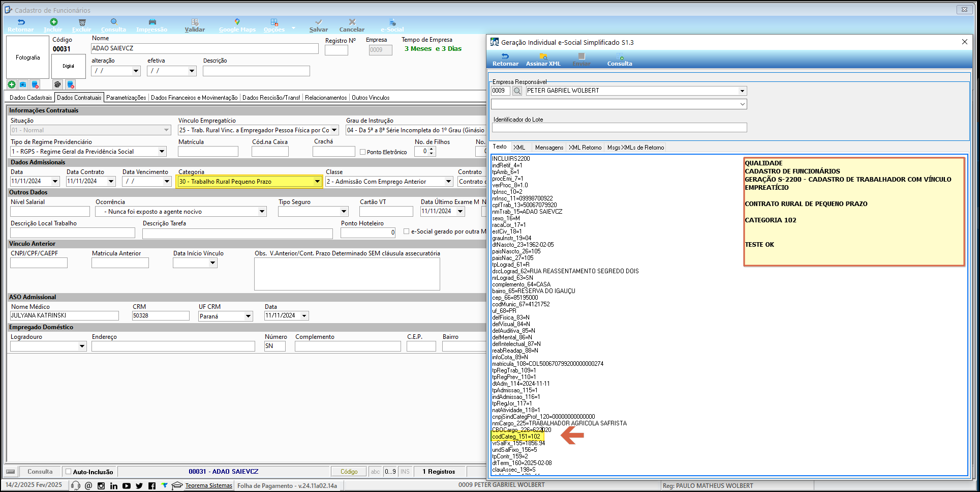Add photo with green plus under Fotografia
Image resolution: width=980 pixels, height=492 pixels.
click(x=12, y=84)
